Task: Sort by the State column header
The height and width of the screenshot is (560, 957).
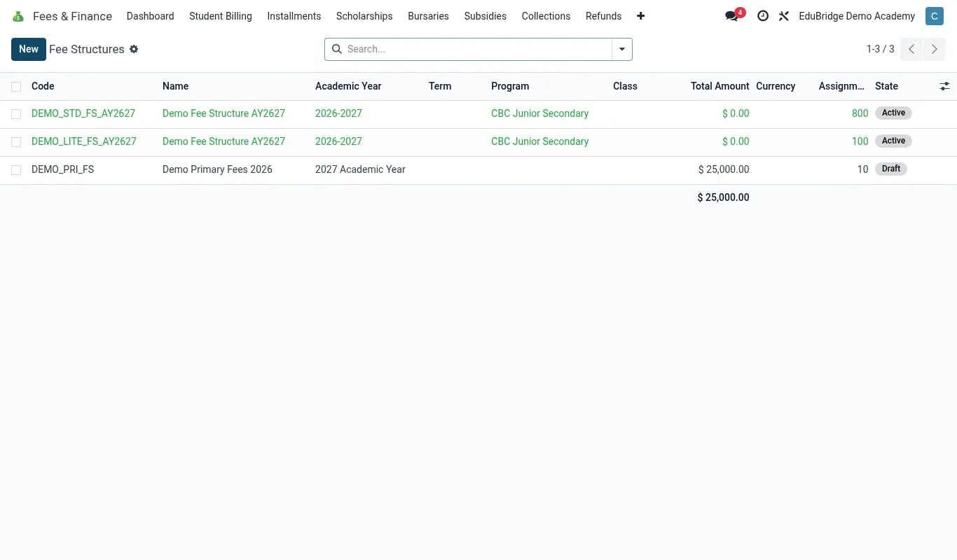Action: 886,86
